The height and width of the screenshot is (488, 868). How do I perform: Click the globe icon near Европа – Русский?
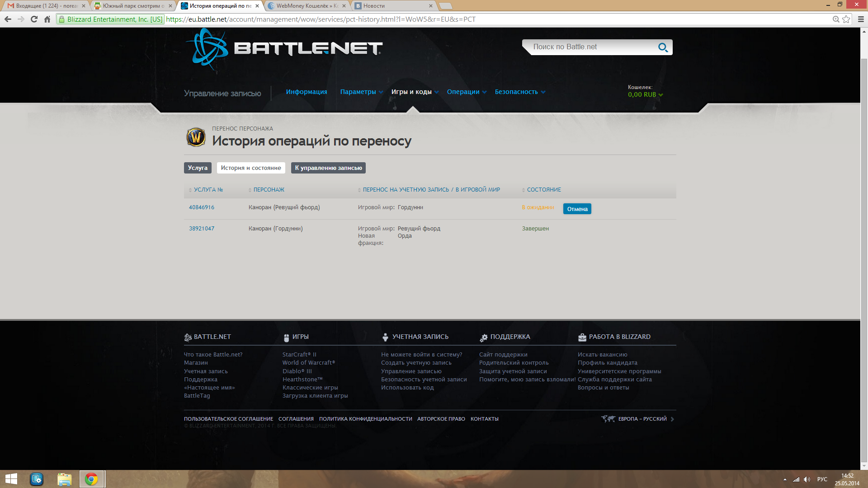[x=608, y=419]
